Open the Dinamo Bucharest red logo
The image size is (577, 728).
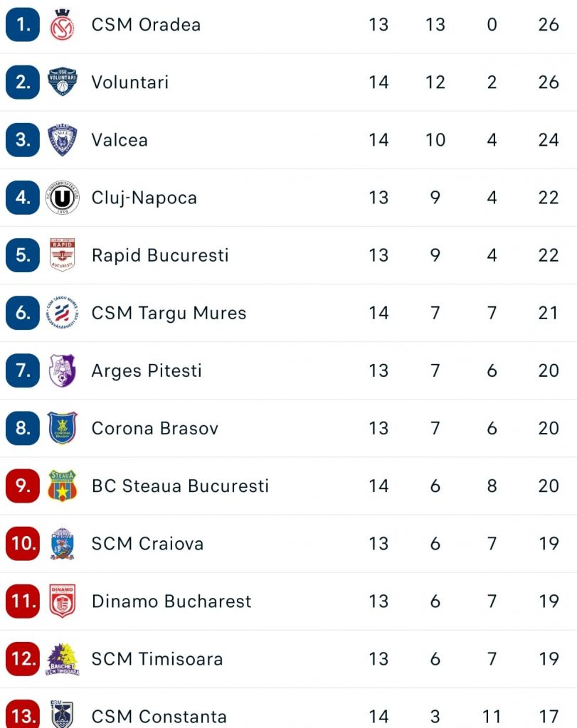pos(62,601)
